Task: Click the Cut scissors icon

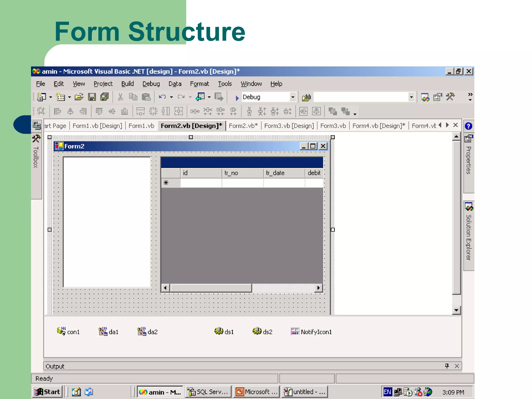Action: coord(120,97)
